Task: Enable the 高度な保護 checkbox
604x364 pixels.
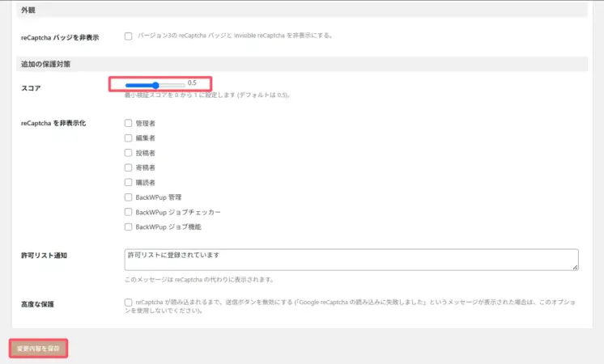Action: (128, 303)
